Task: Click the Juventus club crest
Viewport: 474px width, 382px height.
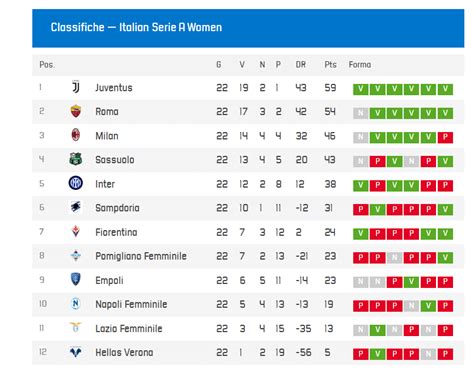Action: click(x=76, y=87)
